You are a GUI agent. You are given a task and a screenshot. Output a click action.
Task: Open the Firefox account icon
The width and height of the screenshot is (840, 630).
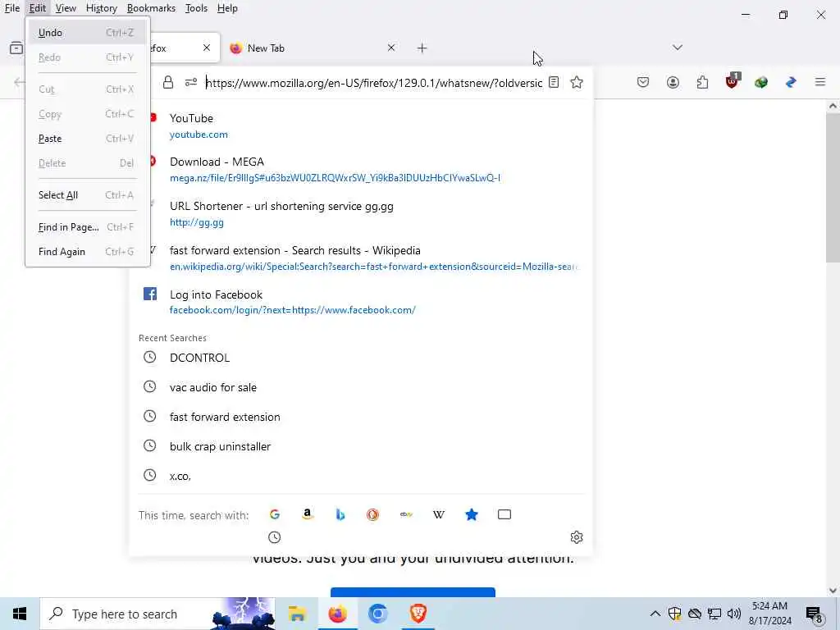coord(673,82)
